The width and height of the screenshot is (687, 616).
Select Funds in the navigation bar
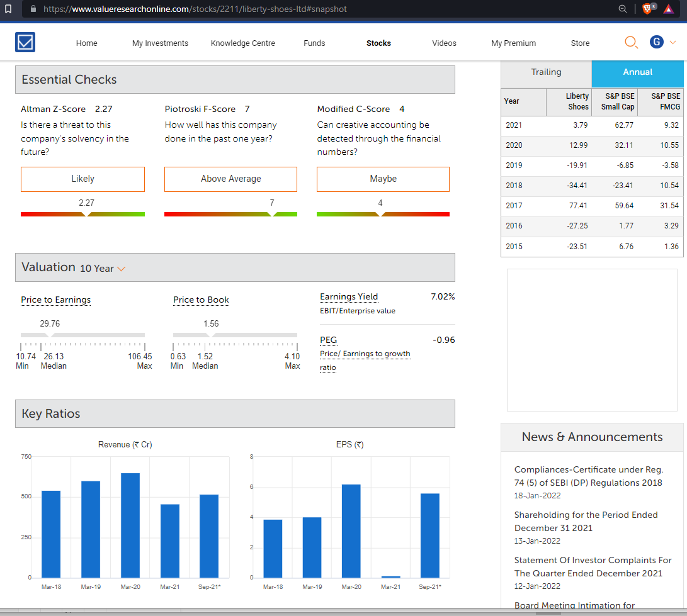(x=314, y=43)
